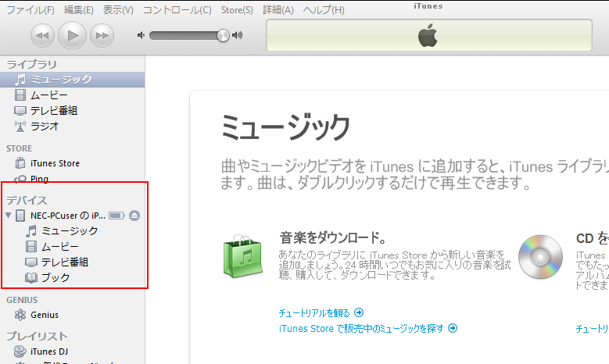Image resolution: width=609 pixels, height=364 pixels.
Task: Click the music note icon beside library ミュージック
Action: pos(20,80)
